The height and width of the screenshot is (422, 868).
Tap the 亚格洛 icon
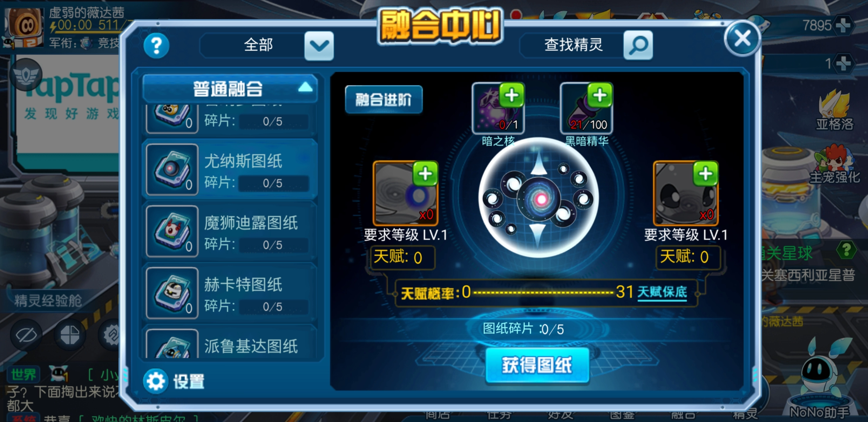(x=835, y=110)
